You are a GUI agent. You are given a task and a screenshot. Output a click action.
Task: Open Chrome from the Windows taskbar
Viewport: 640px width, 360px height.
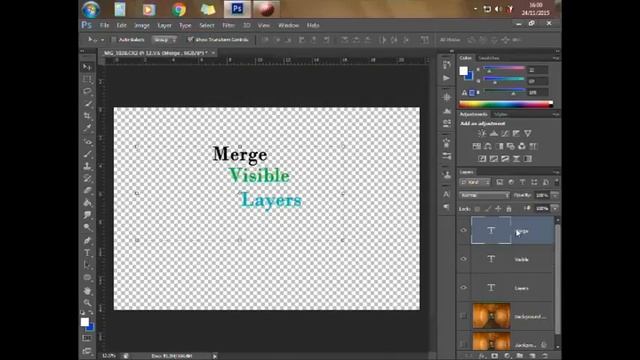pyautogui.click(x=178, y=9)
